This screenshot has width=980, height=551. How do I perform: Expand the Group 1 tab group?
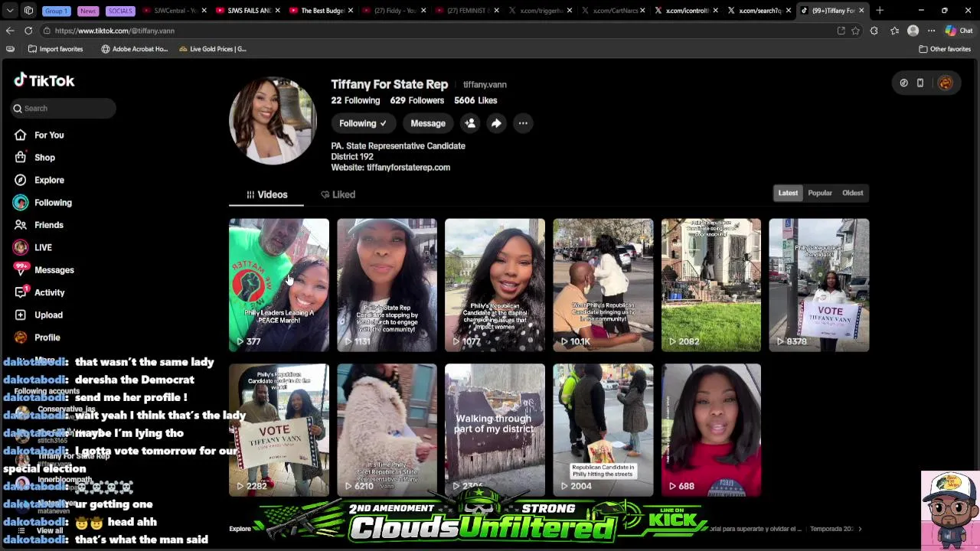tap(56, 11)
